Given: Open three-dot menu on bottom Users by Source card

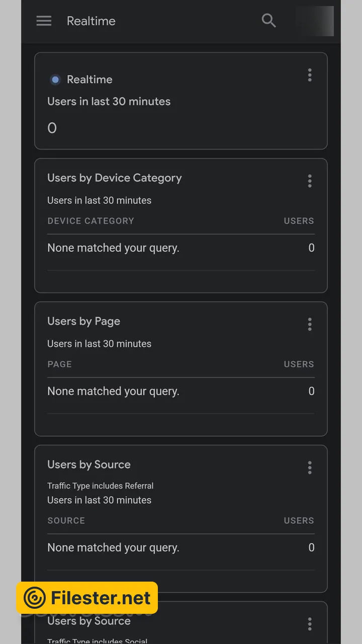Looking at the screenshot, I should pyautogui.click(x=310, y=624).
